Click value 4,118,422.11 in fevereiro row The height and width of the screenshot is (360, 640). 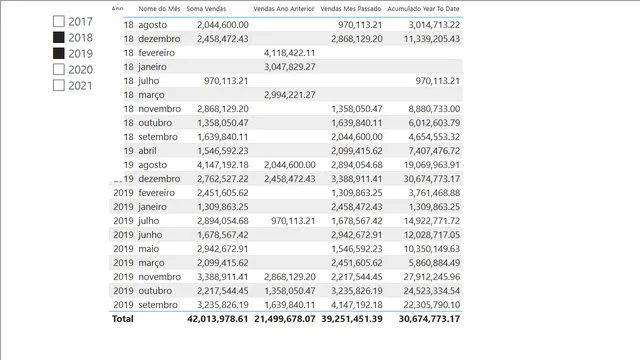point(289,53)
